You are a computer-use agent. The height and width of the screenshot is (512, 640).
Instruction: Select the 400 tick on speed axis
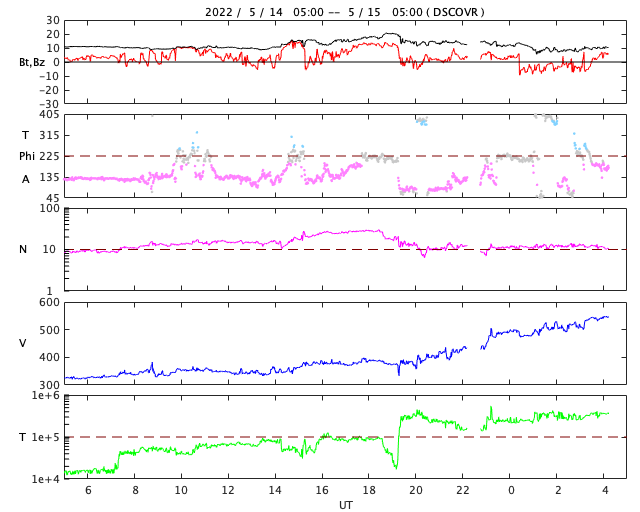tap(49, 357)
